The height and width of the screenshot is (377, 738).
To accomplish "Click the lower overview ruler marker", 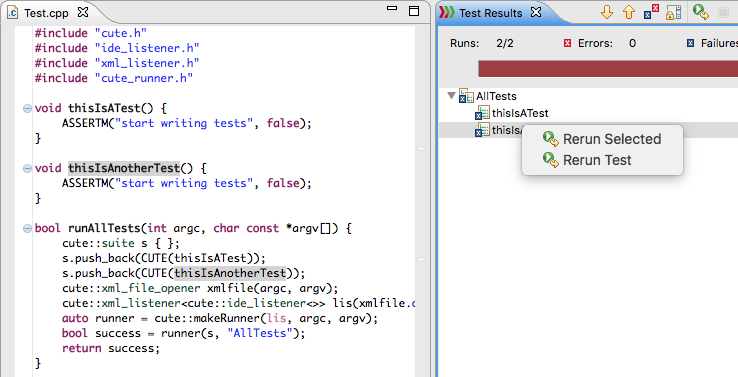I will pyautogui.click(x=421, y=259).
